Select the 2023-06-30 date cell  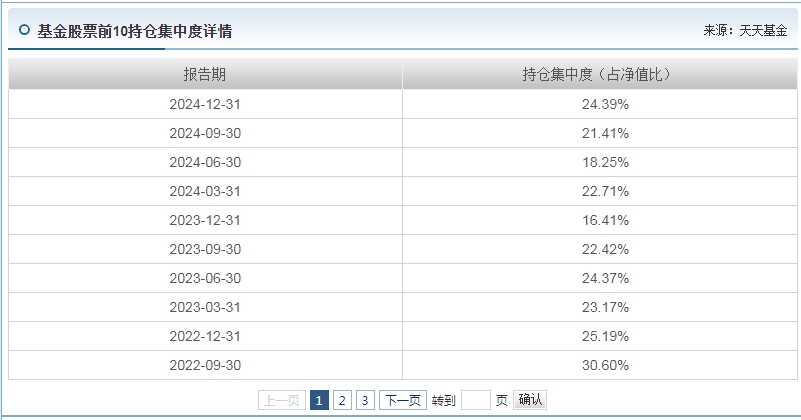pos(205,278)
